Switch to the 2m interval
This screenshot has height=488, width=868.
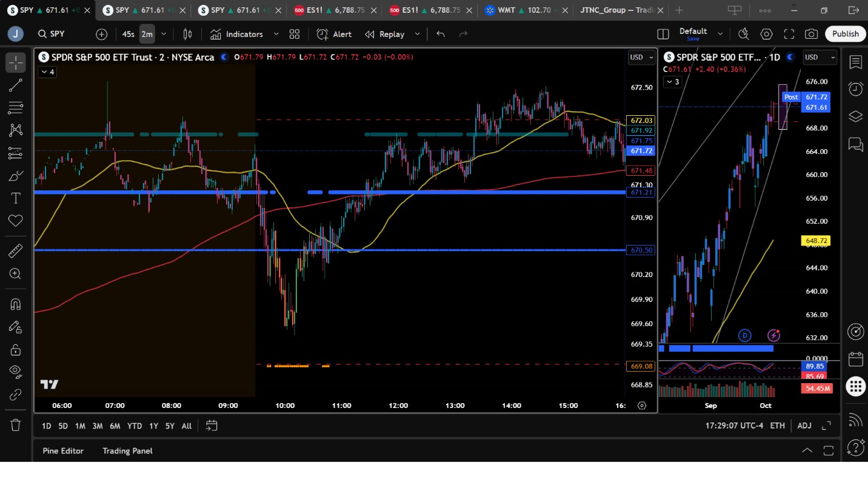point(147,35)
